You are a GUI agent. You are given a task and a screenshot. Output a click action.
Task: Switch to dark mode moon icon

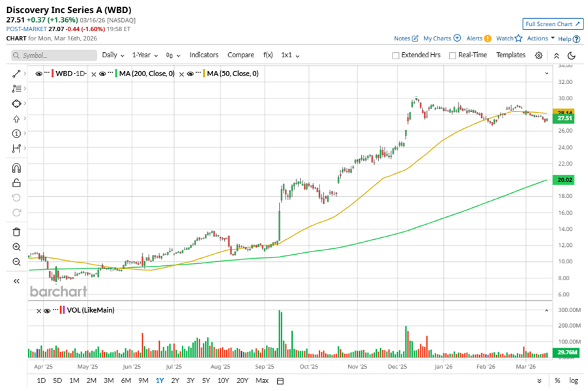coord(572,55)
